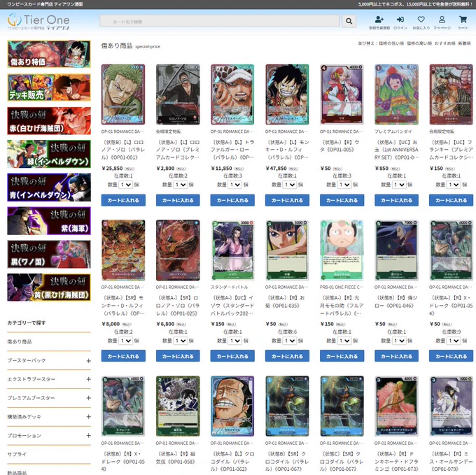Open サプライ category
The height and width of the screenshot is (475, 476).
tap(17, 454)
